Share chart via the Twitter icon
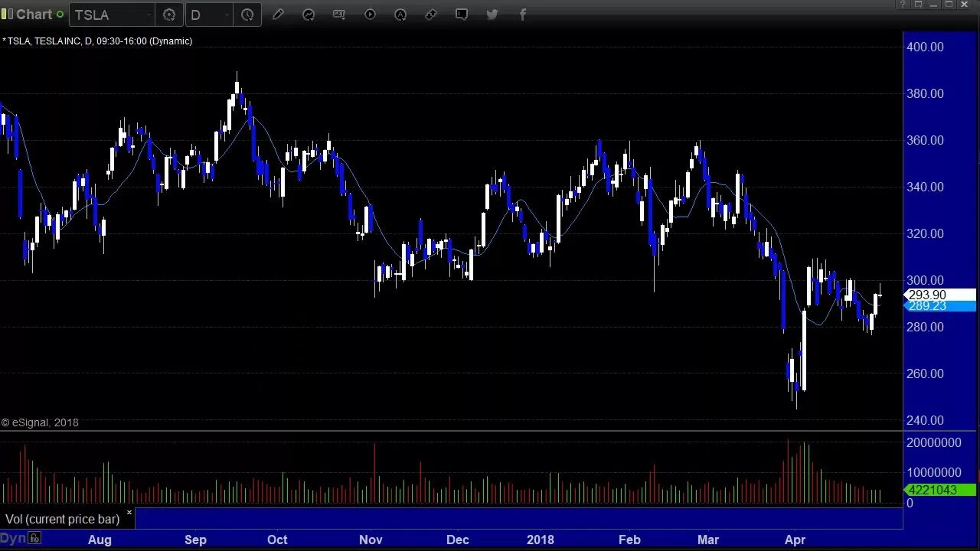The width and height of the screenshot is (980, 551). pos(492,15)
